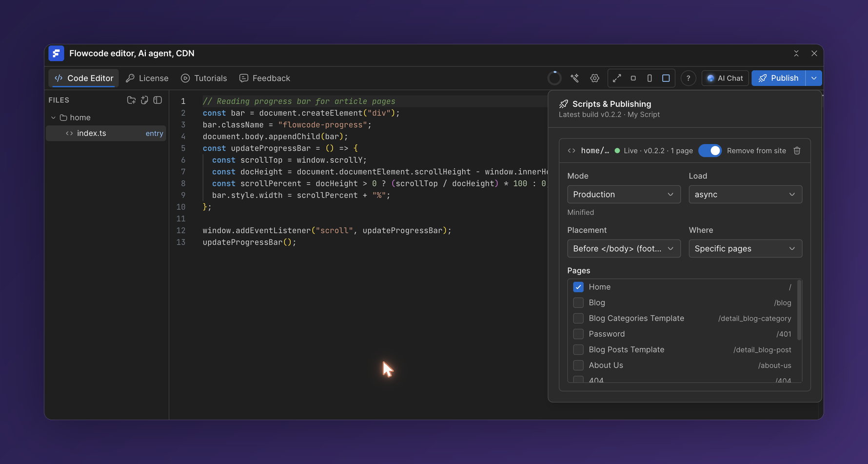Open the Load dropdown set to async
This screenshot has height=464, width=868.
pos(745,194)
